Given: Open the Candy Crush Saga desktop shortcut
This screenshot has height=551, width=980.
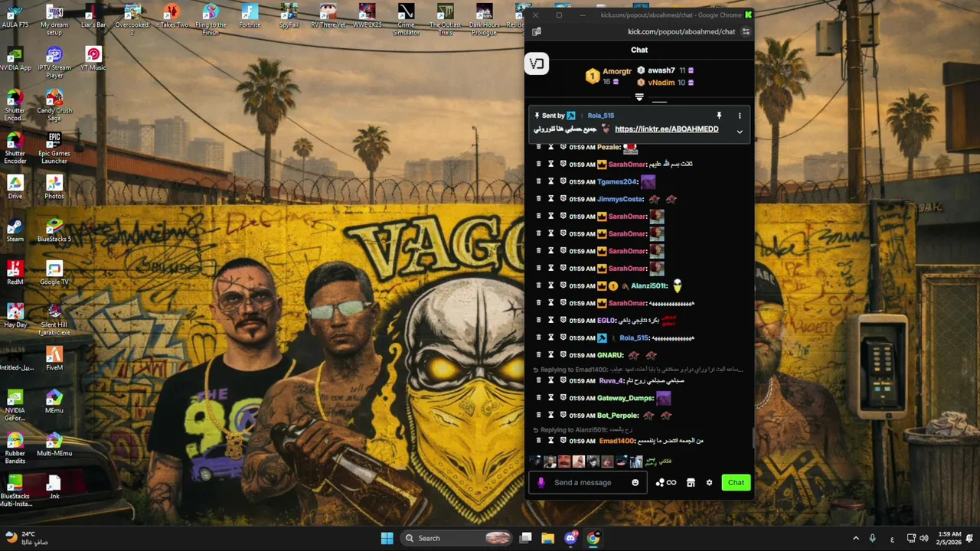Looking at the screenshot, I should (x=54, y=105).
